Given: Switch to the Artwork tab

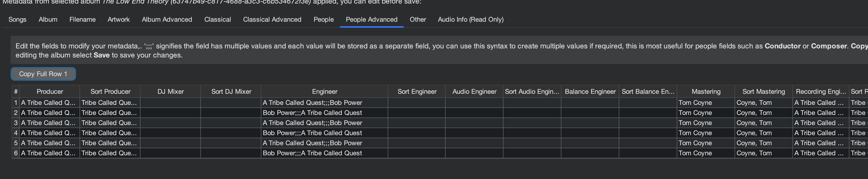Looking at the screenshot, I should (x=119, y=20).
